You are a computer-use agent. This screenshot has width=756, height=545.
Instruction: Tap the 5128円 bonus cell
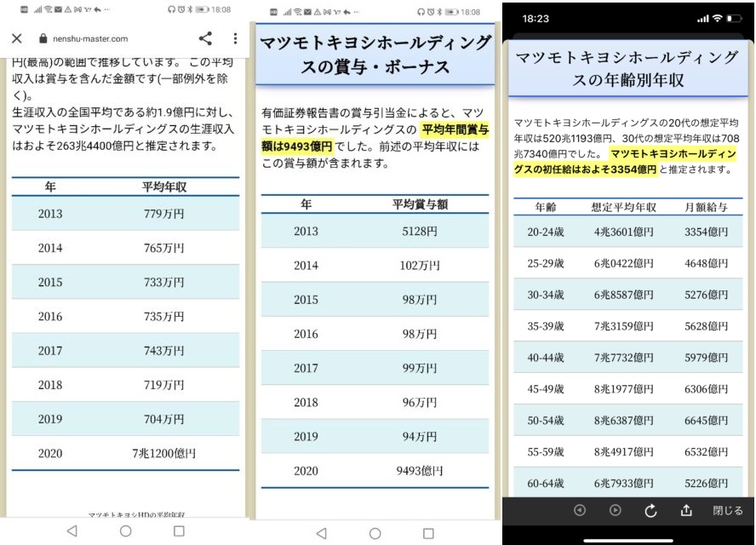coord(420,231)
